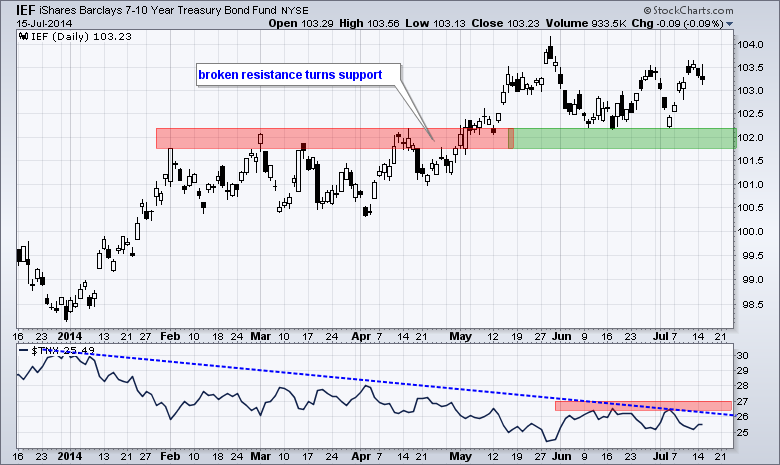Image resolution: width=780 pixels, height=465 pixels.
Task: Click the red resistance zone in $TNX panel
Action: 643,406
